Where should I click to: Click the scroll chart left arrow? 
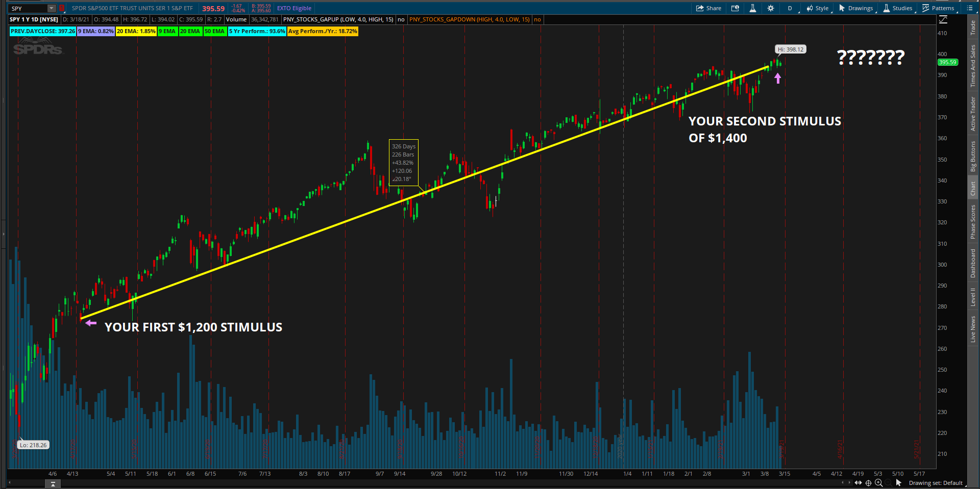[842, 482]
